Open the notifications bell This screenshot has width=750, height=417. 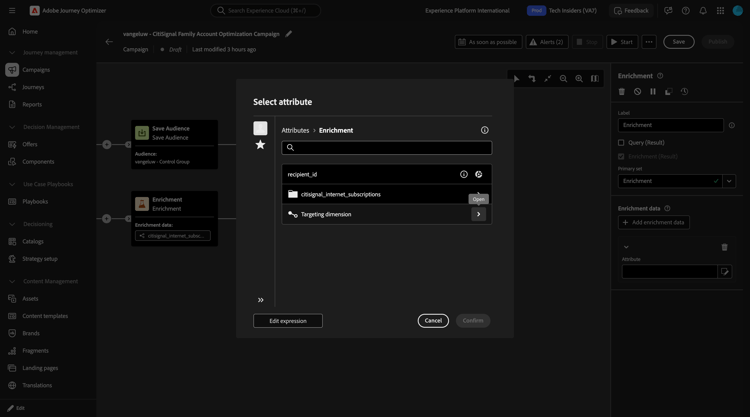(703, 11)
